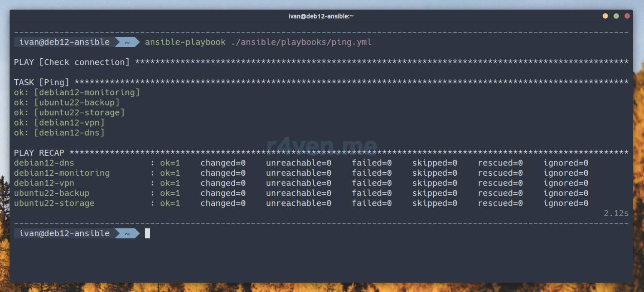Click the yellow minimize window button
Screen dimensions: 644x292
(605, 16)
